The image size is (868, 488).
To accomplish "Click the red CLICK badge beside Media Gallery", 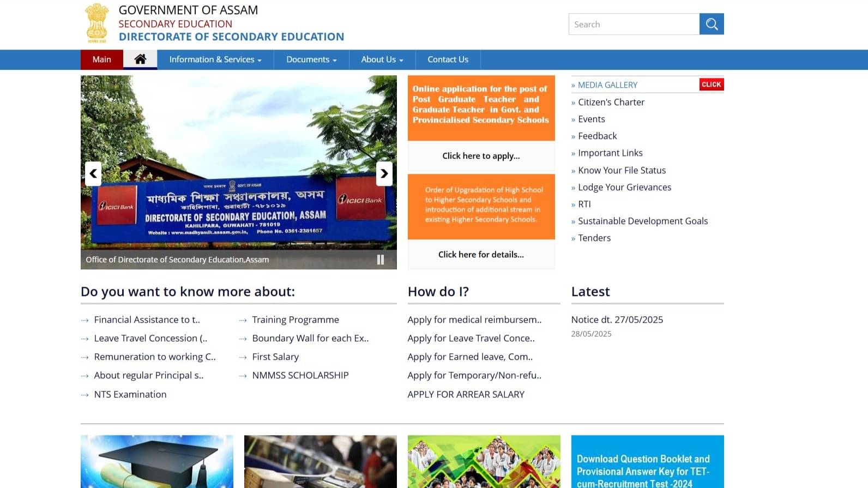I will click(712, 85).
